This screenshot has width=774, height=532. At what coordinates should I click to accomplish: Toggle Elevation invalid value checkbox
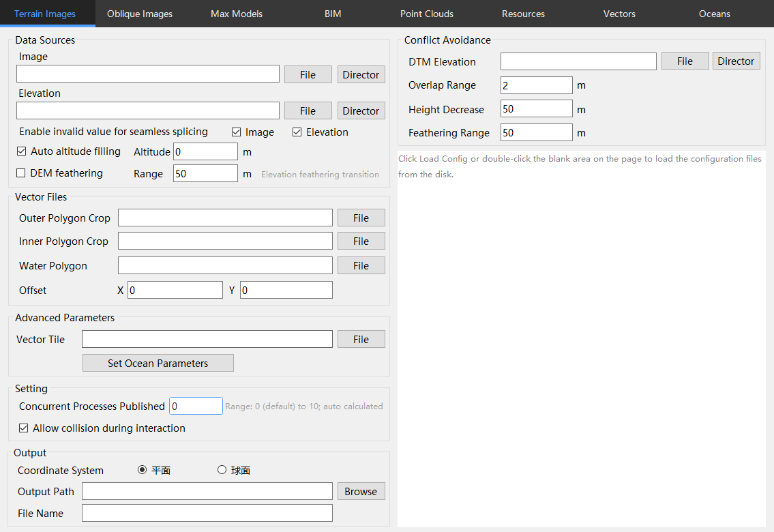click(297, 132)
